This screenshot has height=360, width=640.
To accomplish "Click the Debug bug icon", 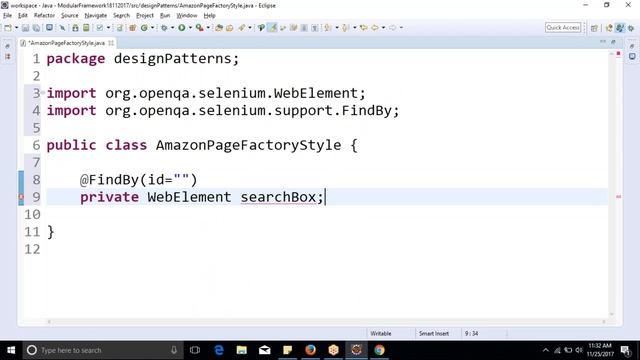I will 164,28.
